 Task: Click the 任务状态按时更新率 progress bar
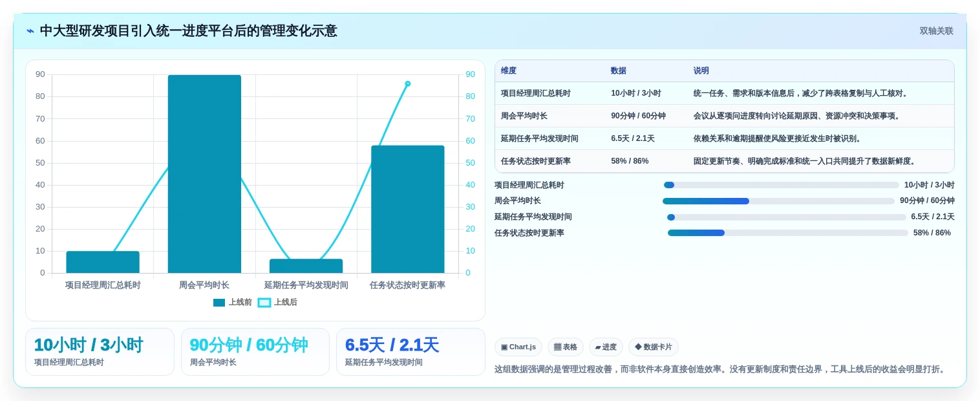click(x=788, y=233)
